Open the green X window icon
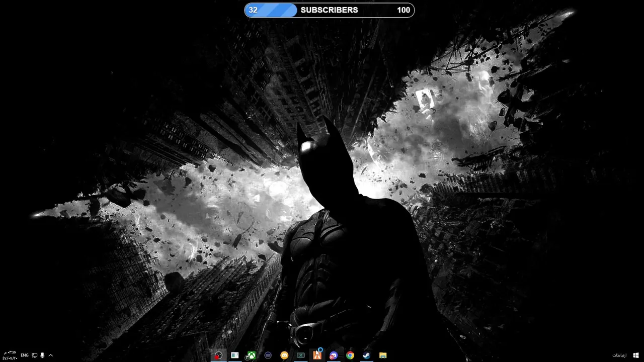The image size is (644, 362). (x=301, y=355)
